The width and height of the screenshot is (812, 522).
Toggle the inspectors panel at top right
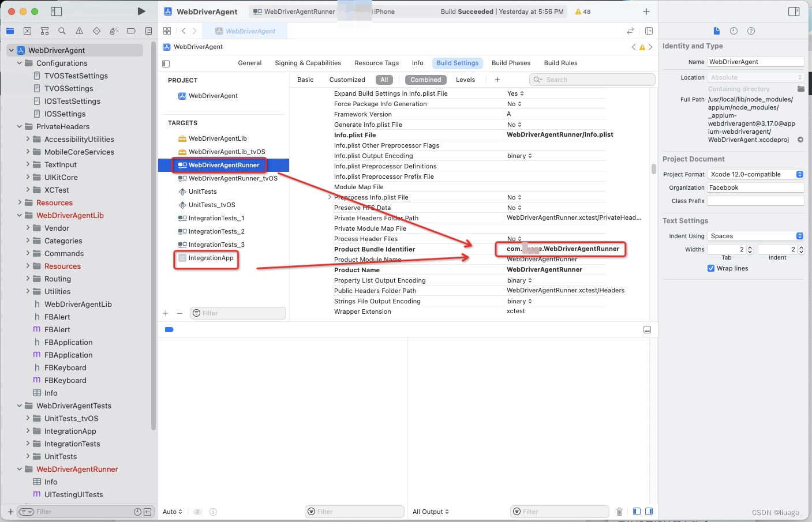(x=794, y=12)
